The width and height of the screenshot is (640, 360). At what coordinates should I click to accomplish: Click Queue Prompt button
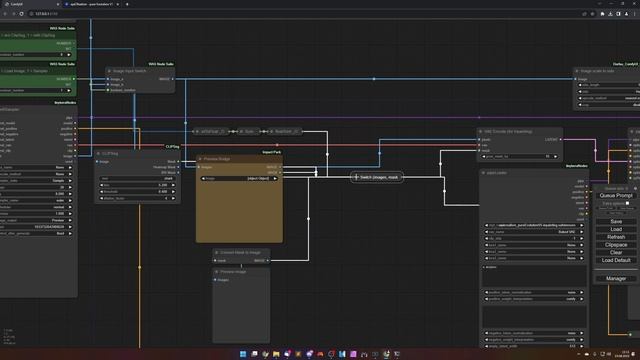point(616,196)
